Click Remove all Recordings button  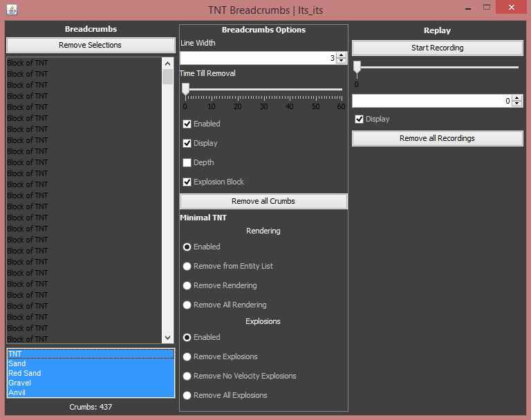pyautogui.click(x=437, y=138)
